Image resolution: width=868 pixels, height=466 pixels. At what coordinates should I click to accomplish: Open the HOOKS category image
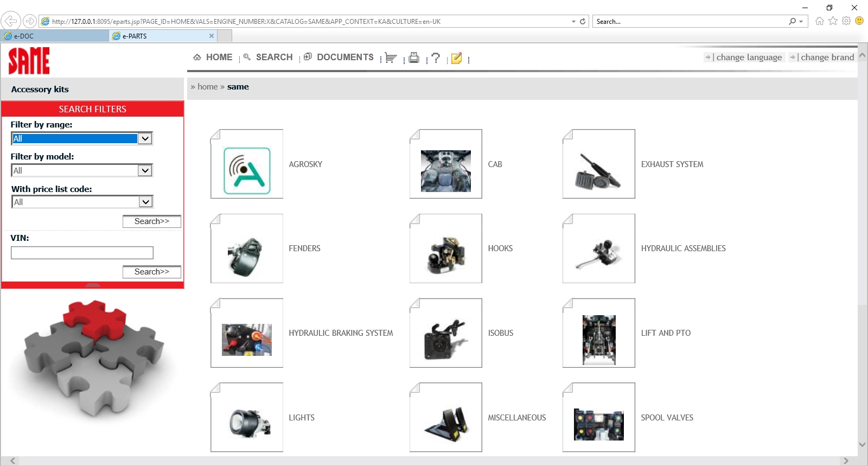coord(446,248)
